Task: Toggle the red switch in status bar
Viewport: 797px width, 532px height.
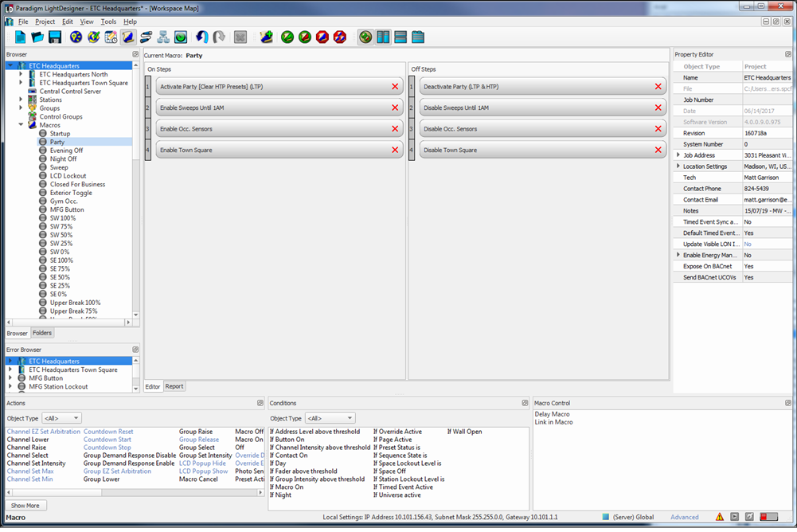Action: point(769,518)
